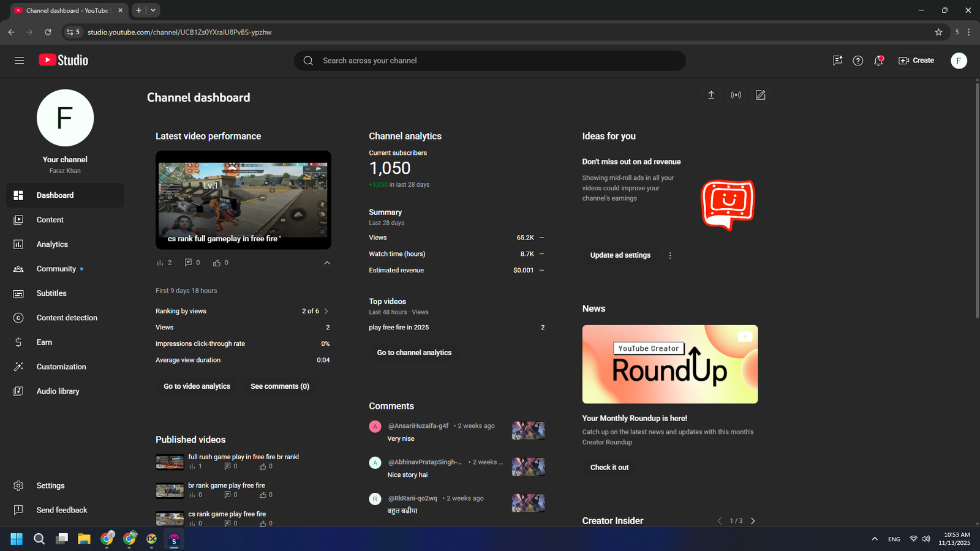Select Content in the sidebar
This screenshot has width=980, height=551.
[x=50, y=220]
